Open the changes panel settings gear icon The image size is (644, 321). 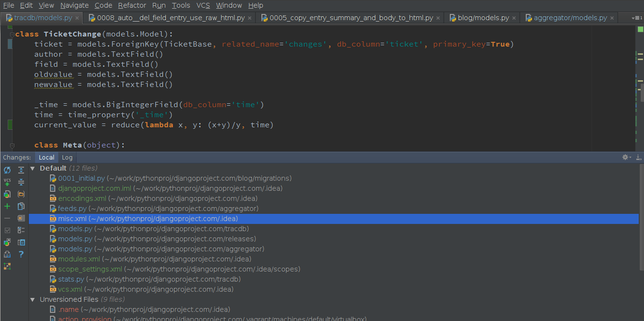pos(625,157)
